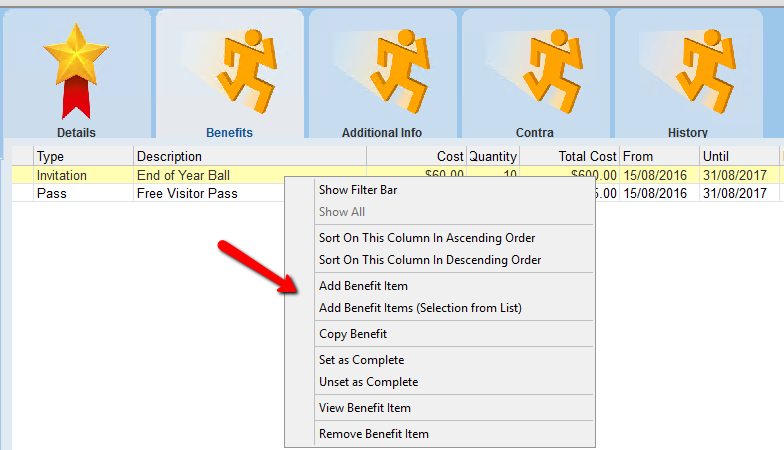Click the running man Benefits icon
This screenshot has height=450, width=784.
(230, 68)
